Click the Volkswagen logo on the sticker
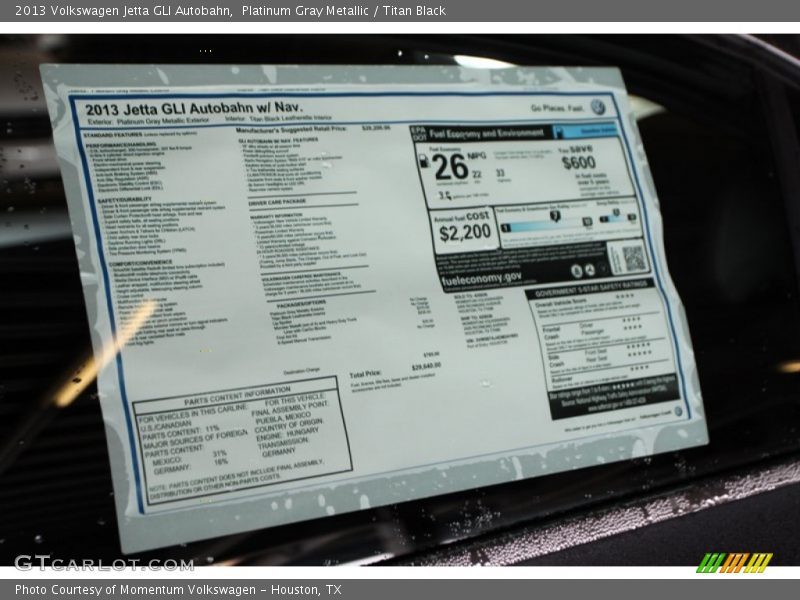800x600 pixels. tap(597, 107)
